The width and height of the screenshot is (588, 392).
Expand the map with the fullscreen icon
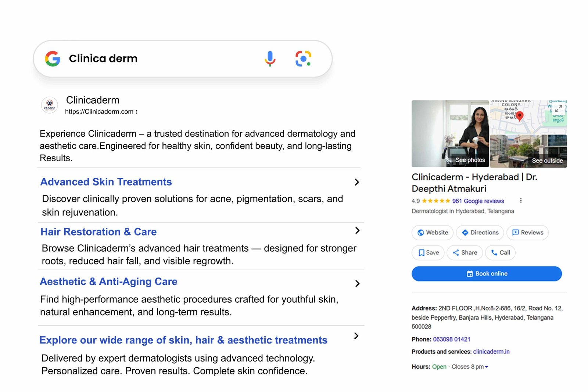(558, 108)
